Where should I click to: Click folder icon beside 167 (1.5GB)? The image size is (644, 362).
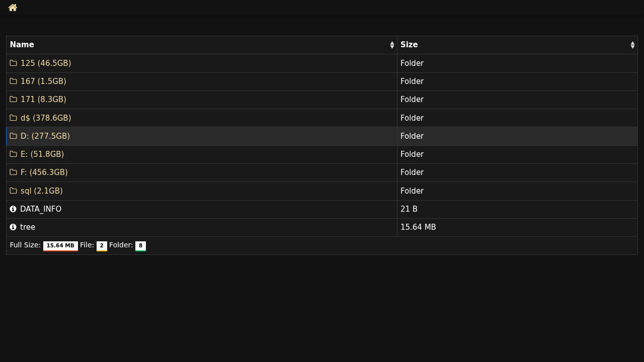pos(14,81)
